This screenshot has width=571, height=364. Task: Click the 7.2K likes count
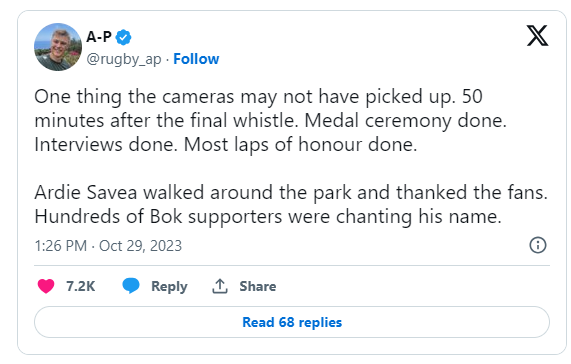pos(81,286)
